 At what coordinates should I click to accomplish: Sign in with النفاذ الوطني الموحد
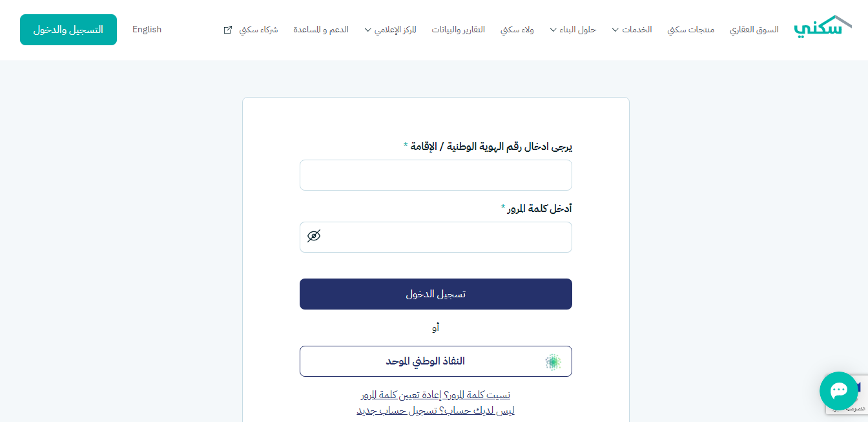[x=436, y=361]
